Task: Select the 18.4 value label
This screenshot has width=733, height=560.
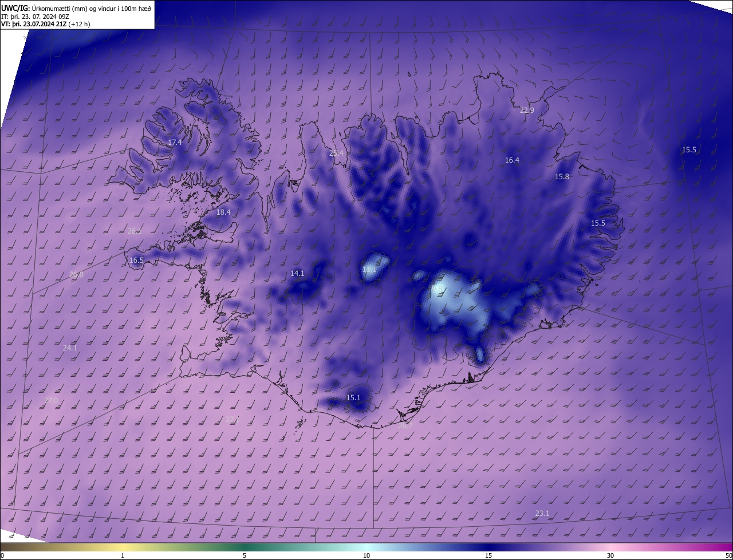Action: click(x=223, y=212)
